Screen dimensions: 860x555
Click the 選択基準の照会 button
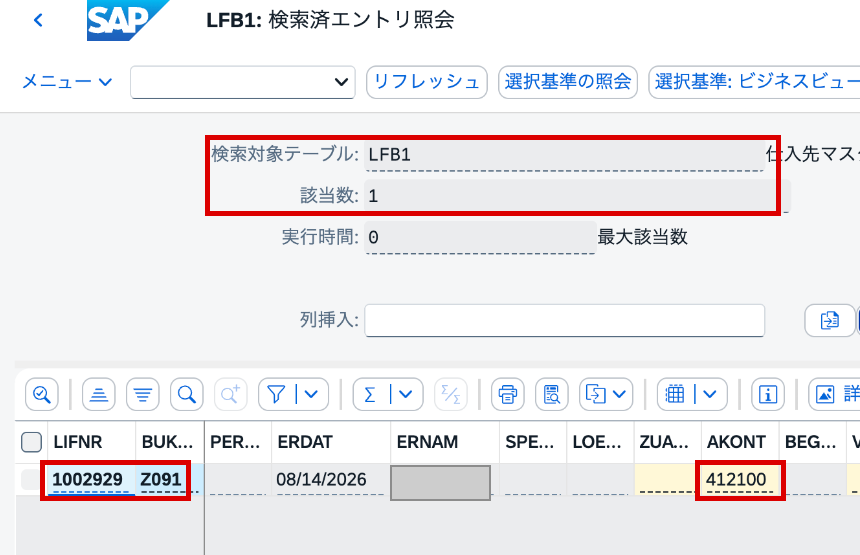point(568,82)
